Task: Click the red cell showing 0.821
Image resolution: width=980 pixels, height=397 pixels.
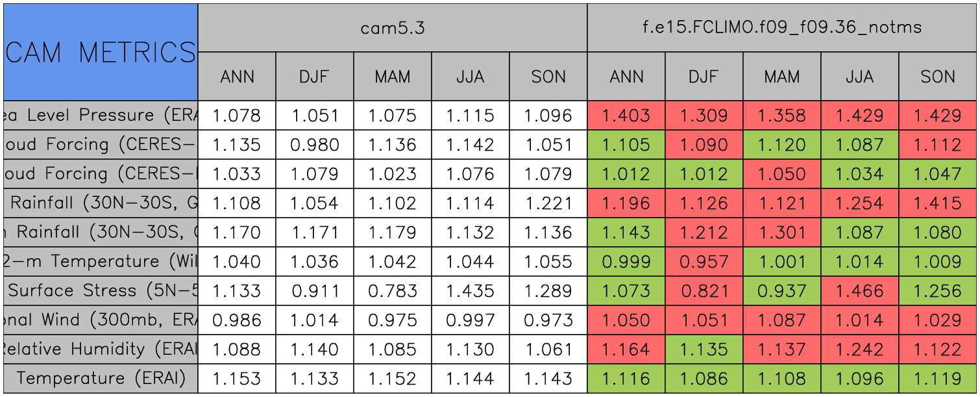Action: (x=704, y=291)
